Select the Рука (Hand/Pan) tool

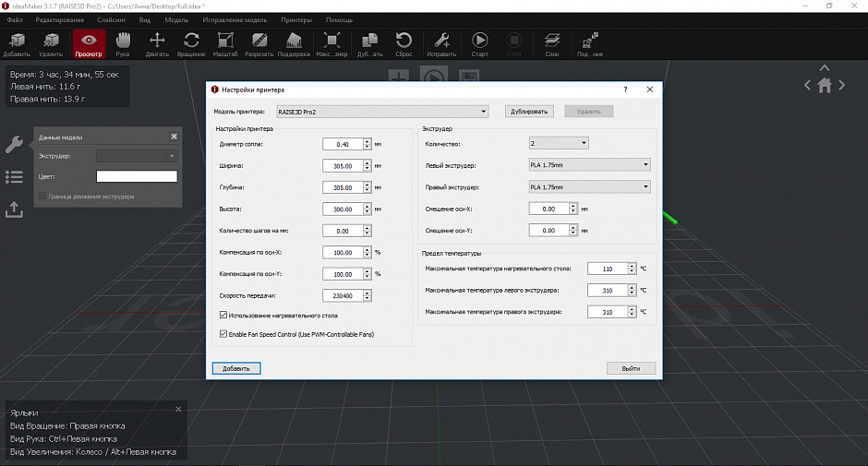123,44
